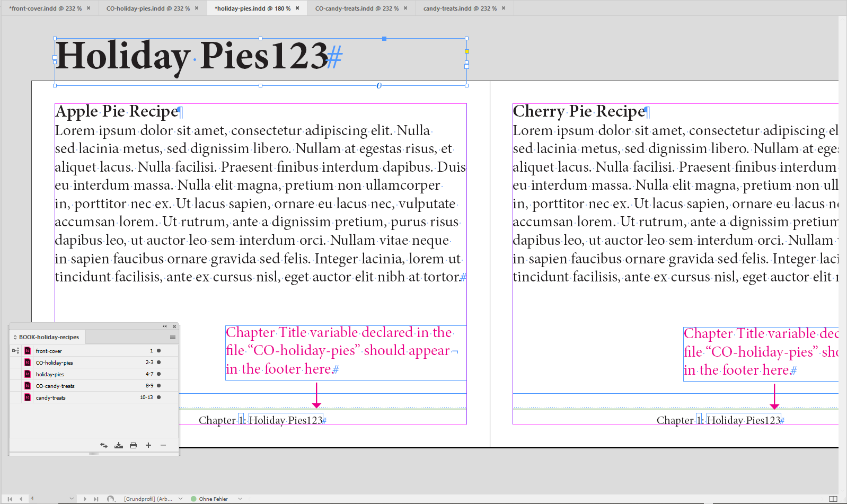Image resolution: width=847 pixels, height=504 pixels.
Task: Click the Apple Pie Recipe heading
Action: pyautogui.click(x=117, y=111)
